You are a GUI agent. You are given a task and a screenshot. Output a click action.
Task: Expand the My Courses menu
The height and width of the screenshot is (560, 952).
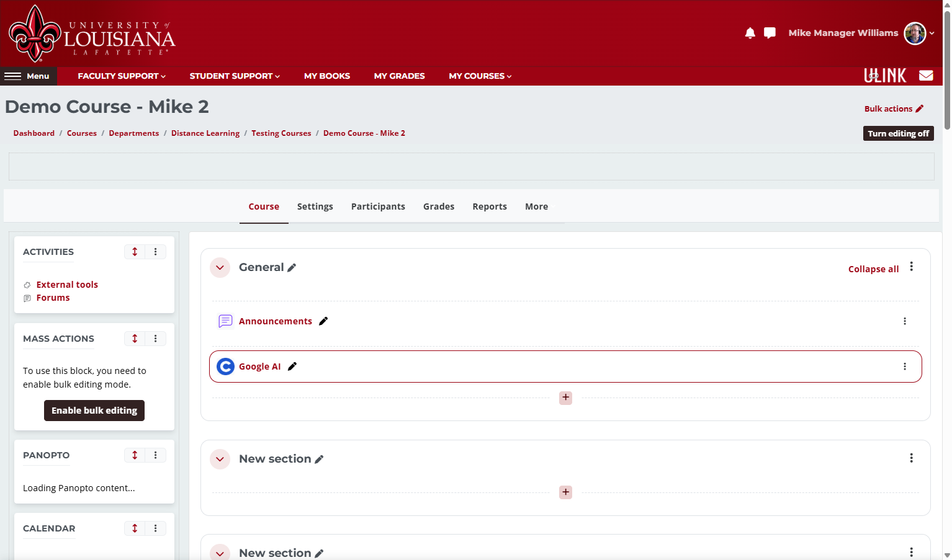coord(480,76)
